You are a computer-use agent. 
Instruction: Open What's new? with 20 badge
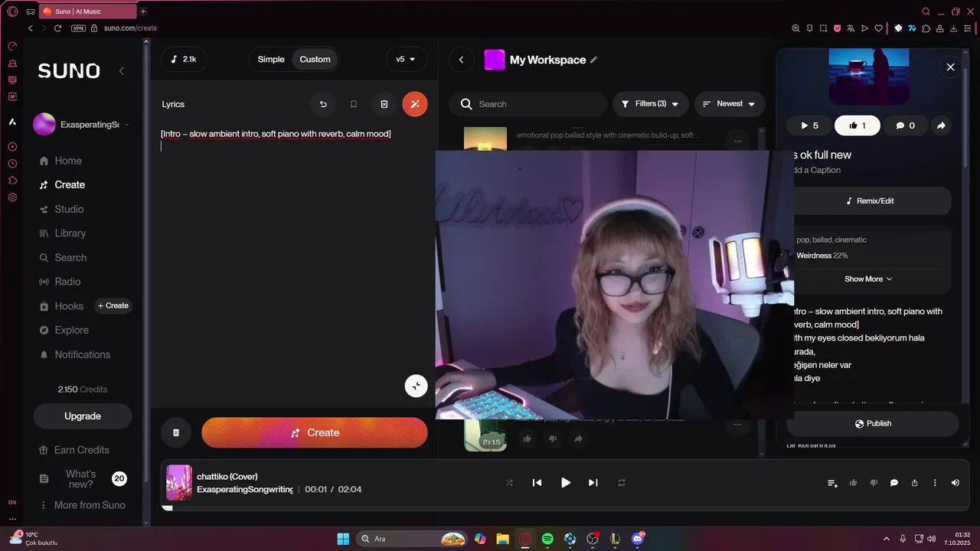[82, 479]
